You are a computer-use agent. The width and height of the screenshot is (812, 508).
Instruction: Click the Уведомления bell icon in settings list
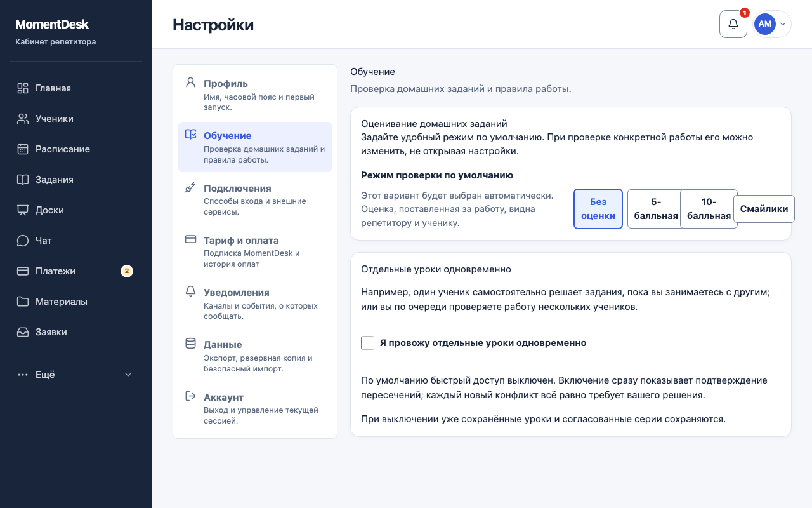pos(190,291)
